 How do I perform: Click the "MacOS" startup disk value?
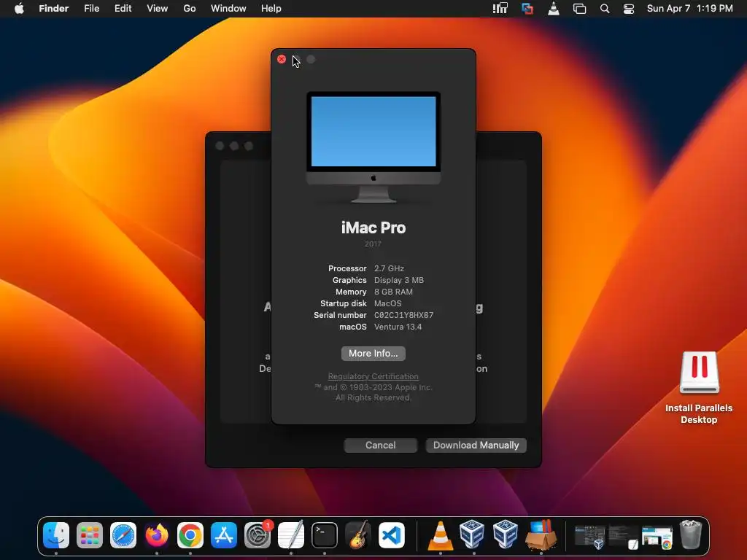coord(387,303)
